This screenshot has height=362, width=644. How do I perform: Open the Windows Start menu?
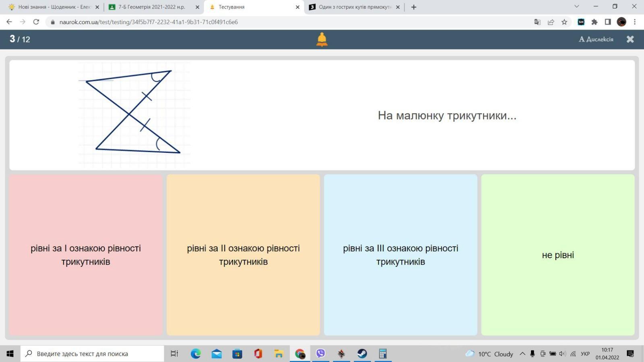pyautogui.click(x=10, y=354)
